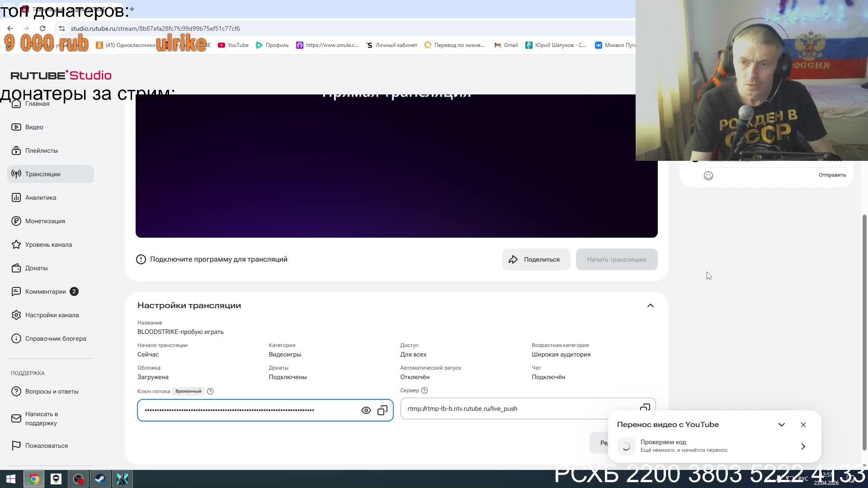Open Монетизация in the sidebar

(45, 221)
